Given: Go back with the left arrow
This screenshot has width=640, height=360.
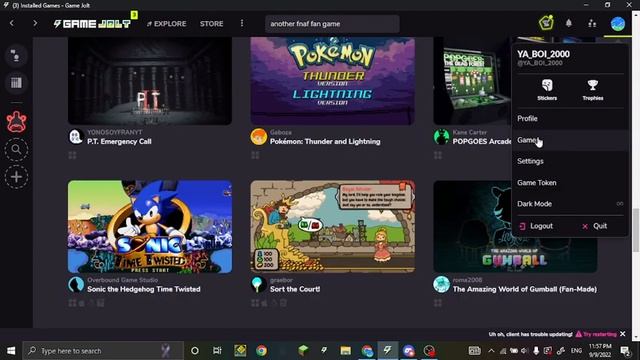Looking at the screenshot, I should click(x=11, y=23).
